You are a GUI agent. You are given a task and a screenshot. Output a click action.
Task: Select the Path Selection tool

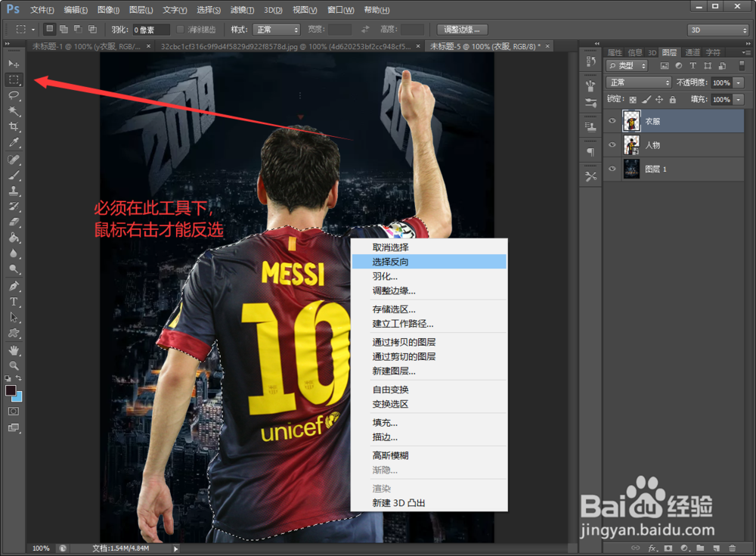[14, 318]
